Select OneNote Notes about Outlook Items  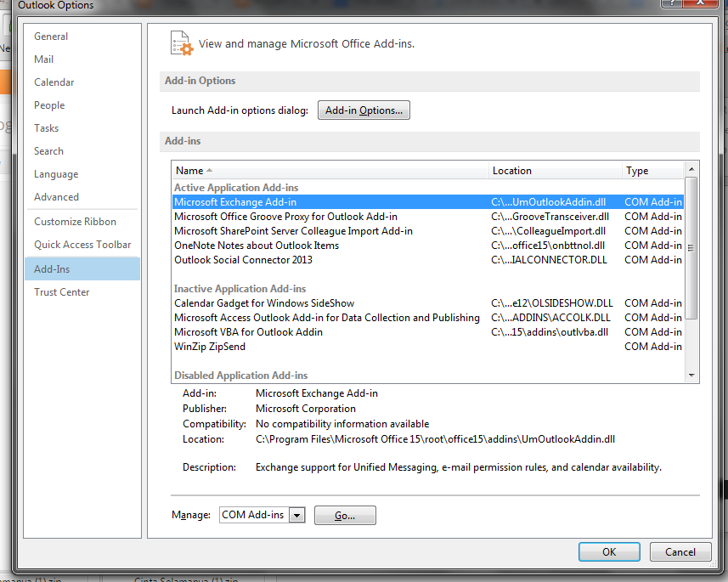point(427,246)
